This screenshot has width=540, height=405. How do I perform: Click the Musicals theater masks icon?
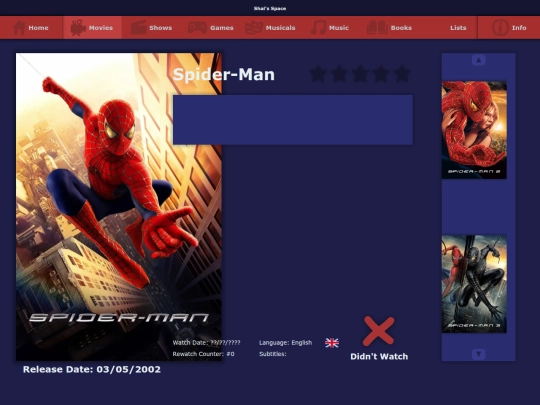253,28
